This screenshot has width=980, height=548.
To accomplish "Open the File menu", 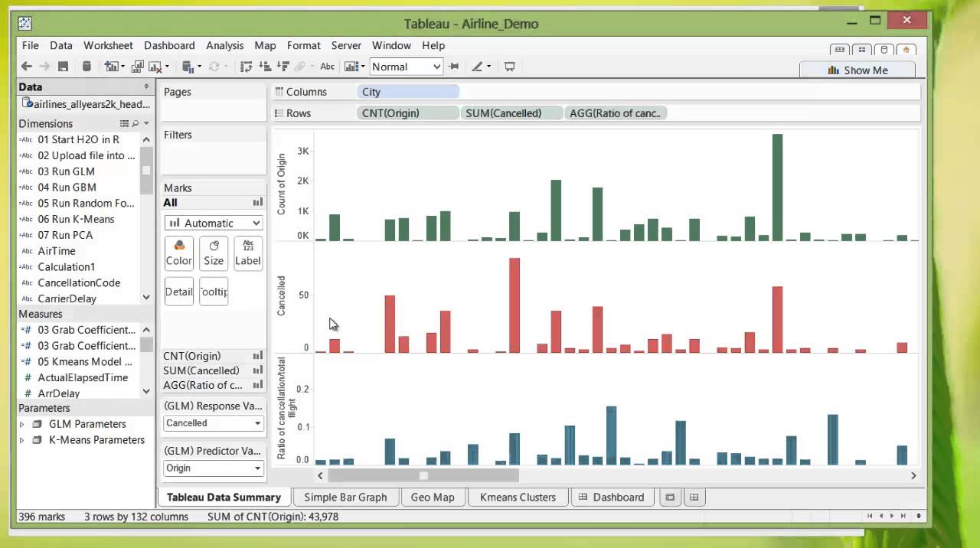I will point(30,45).
